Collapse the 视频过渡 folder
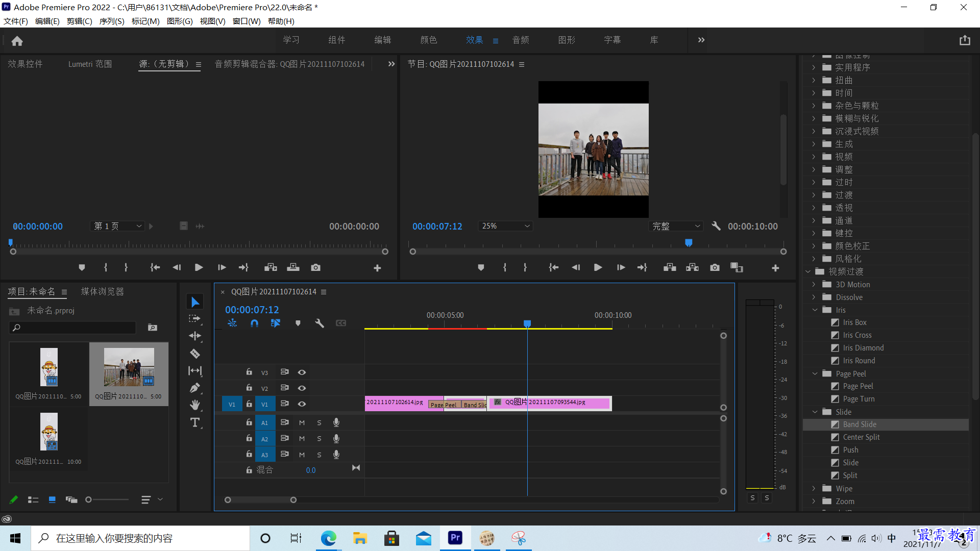This screenshot has width=980, height=551. [808, 272]
